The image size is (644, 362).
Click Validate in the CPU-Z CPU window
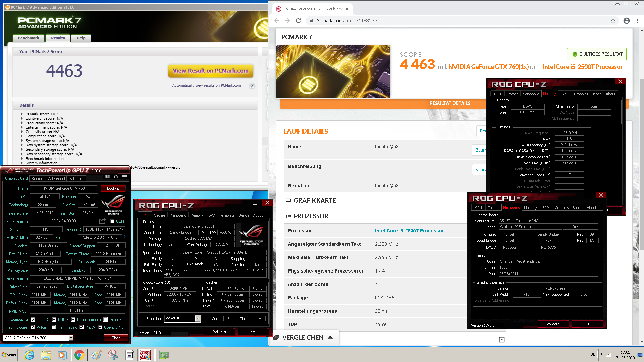[x=219, y=331]
